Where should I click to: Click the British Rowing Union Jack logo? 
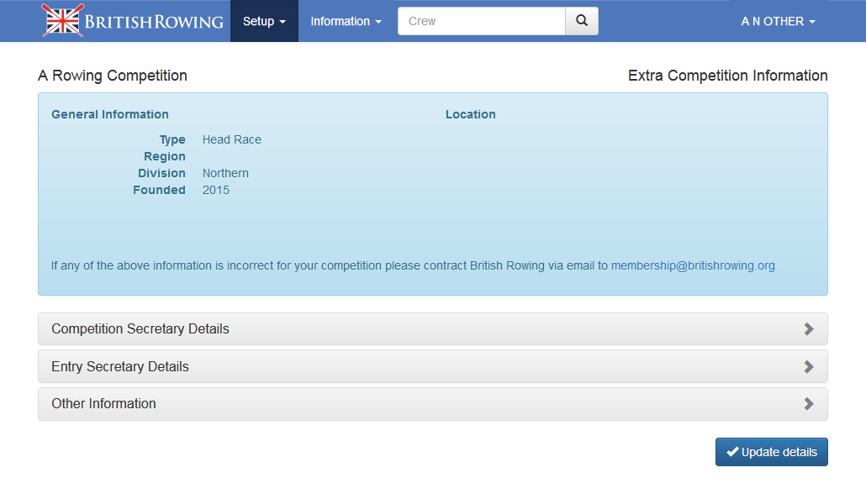coord(63,21)
